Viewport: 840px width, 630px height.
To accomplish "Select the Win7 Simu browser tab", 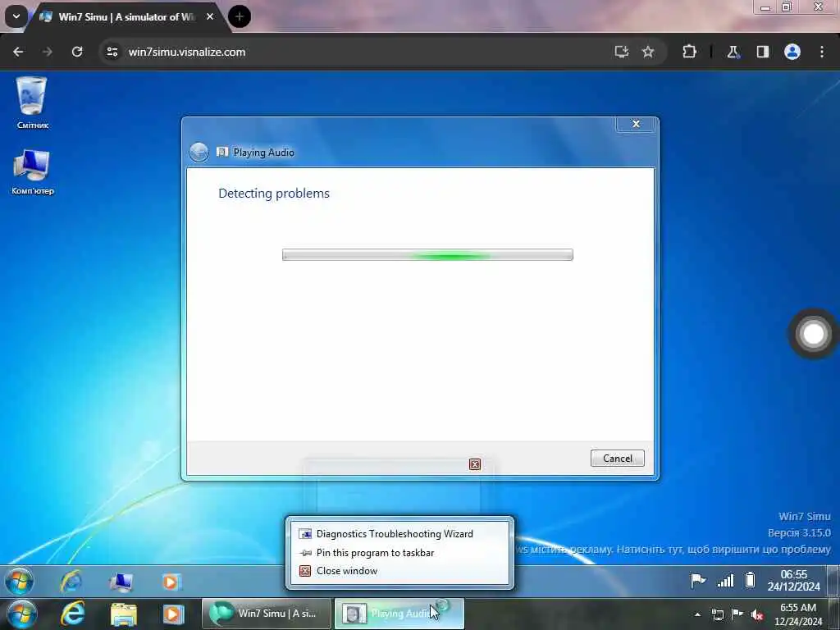I will coord(126,17).
